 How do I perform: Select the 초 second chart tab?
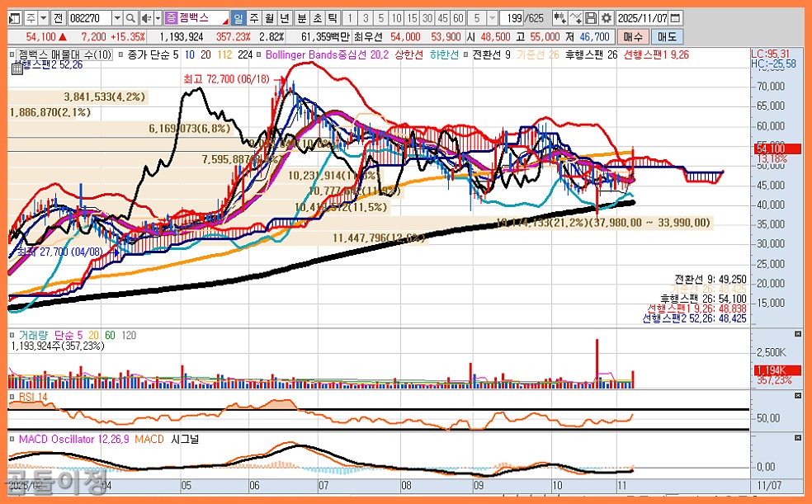click(x=318, y=19)
